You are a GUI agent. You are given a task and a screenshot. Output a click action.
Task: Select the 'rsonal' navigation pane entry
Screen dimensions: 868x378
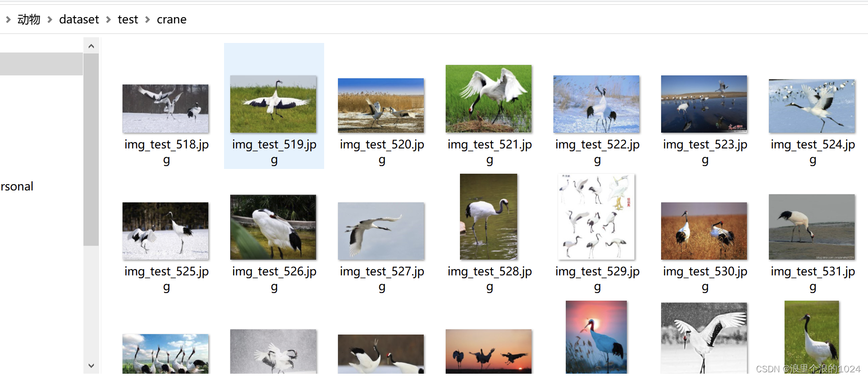point(17,186)
